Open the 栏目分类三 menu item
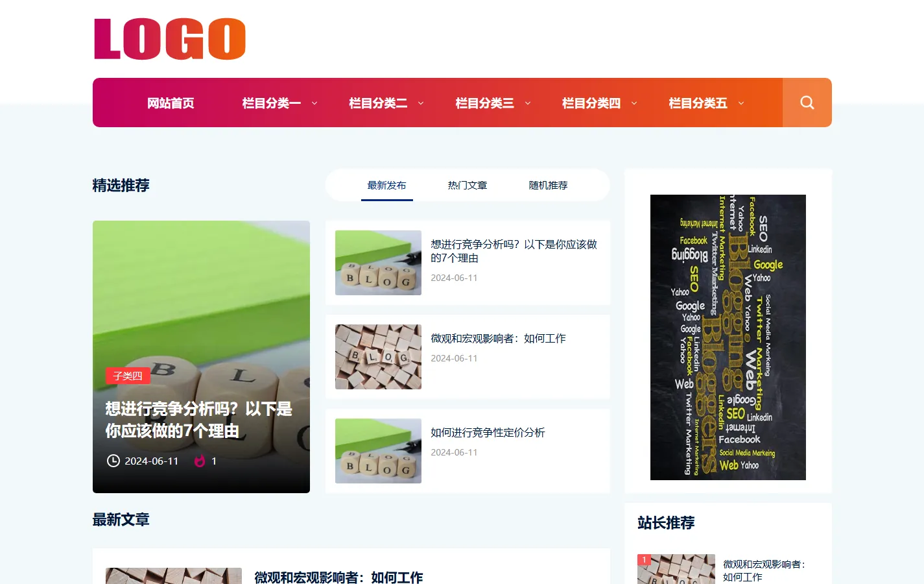 pos(484,103)
